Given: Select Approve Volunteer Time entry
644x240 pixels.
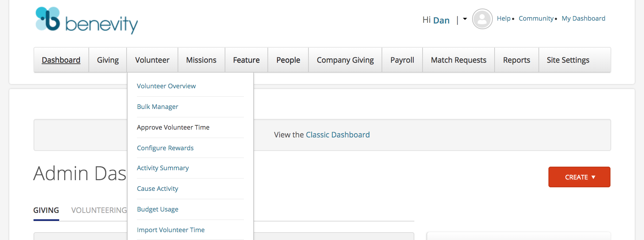Looking at the screenshot, I should pyautogui.click(x=173, y=127).
